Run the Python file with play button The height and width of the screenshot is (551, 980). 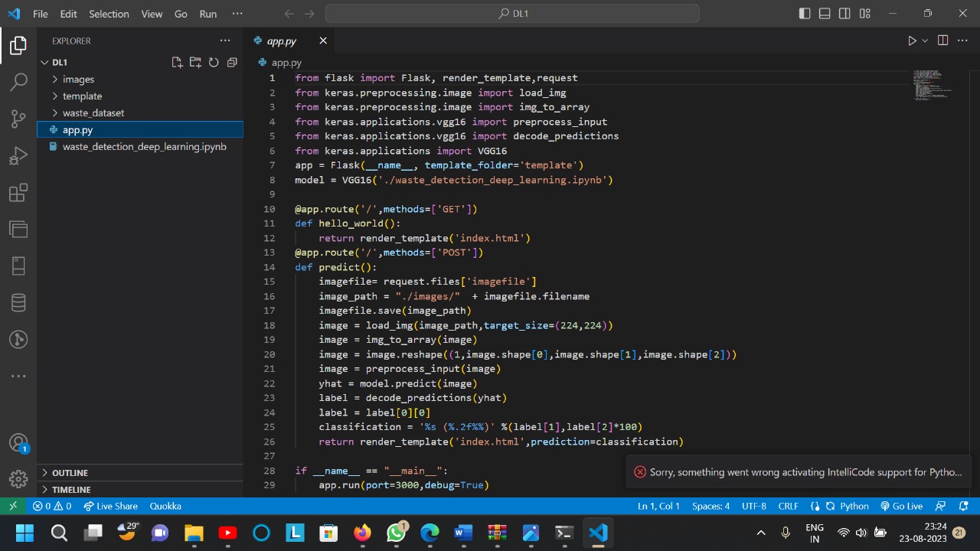click(x=911, y=41)
